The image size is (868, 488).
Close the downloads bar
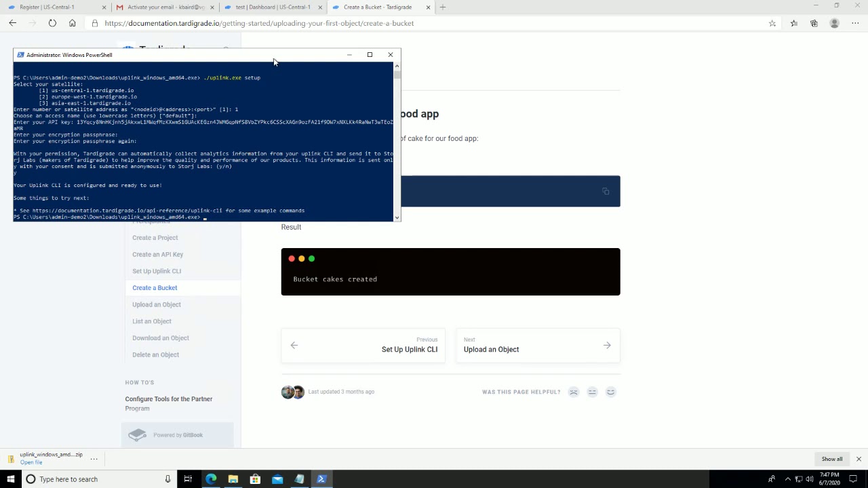pos(859,459)
